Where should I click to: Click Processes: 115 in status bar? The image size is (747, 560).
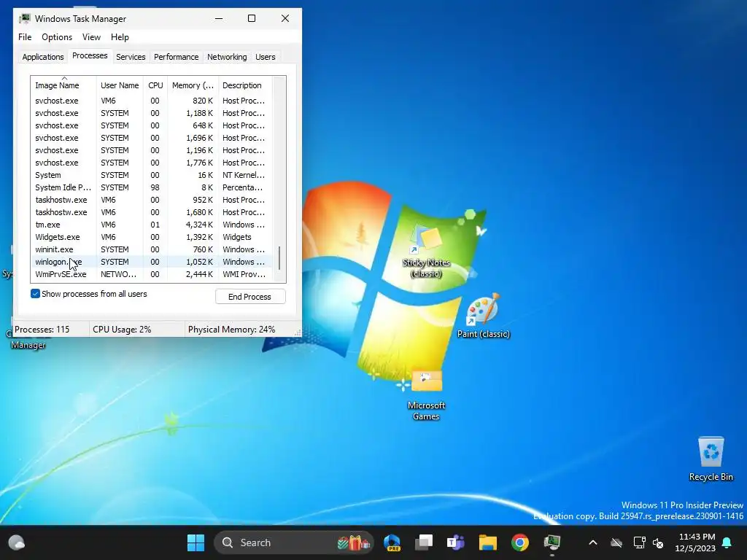[42, 330]
